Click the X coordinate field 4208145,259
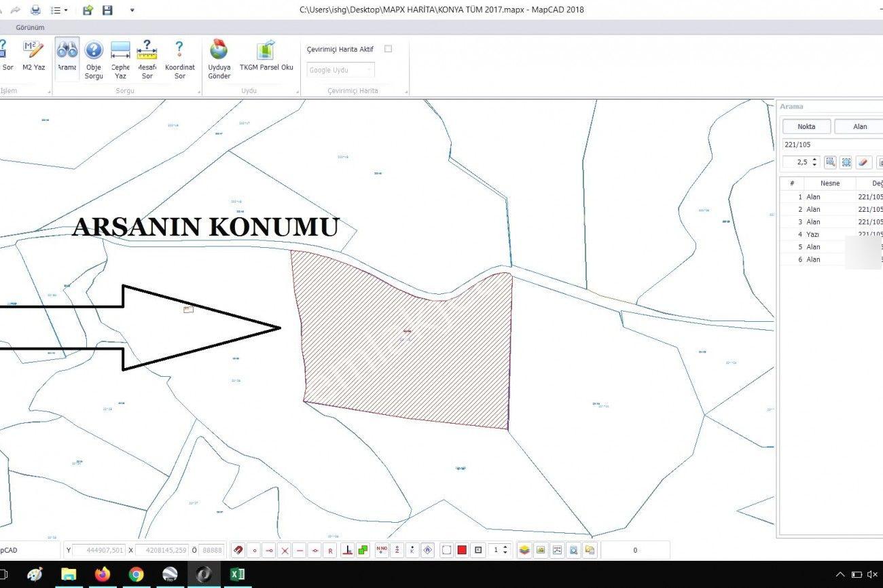 [162, 550]
